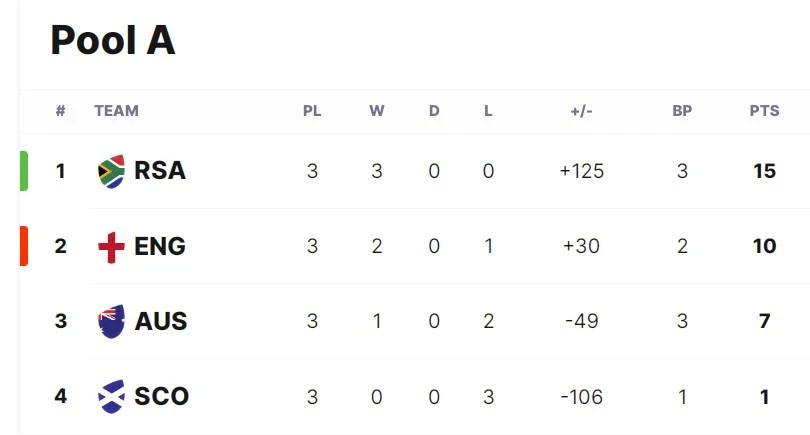Click the England flag icon

coord(112,247)
